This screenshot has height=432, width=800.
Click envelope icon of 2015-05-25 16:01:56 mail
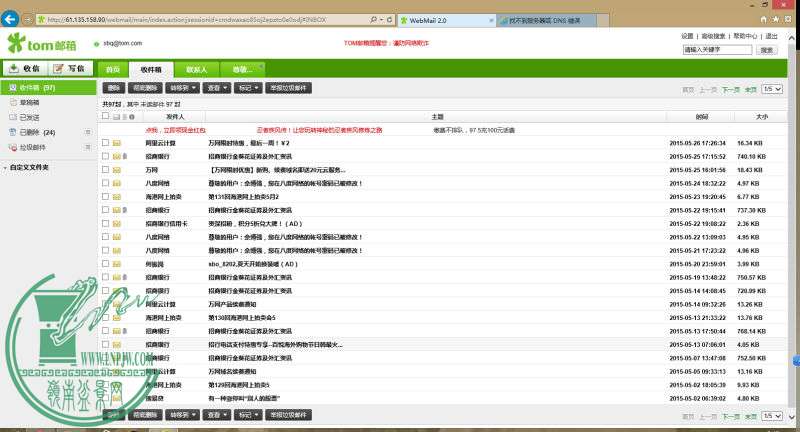click(116, 170)
